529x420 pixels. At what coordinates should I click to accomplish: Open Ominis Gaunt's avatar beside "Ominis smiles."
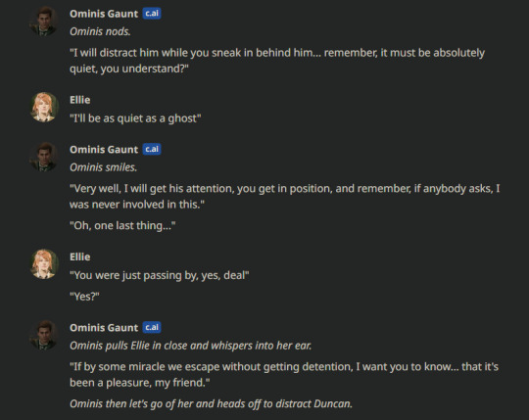click(x=44, y=157)
